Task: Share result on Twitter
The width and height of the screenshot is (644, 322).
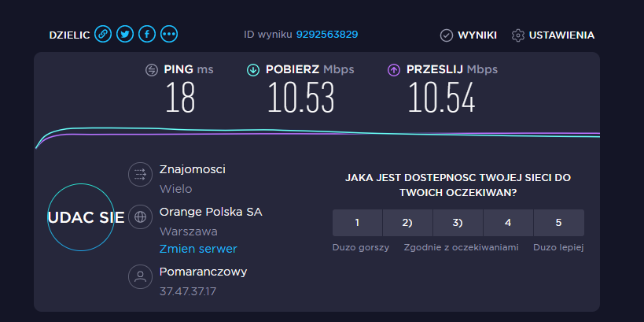Action: (x=125, y=34)
